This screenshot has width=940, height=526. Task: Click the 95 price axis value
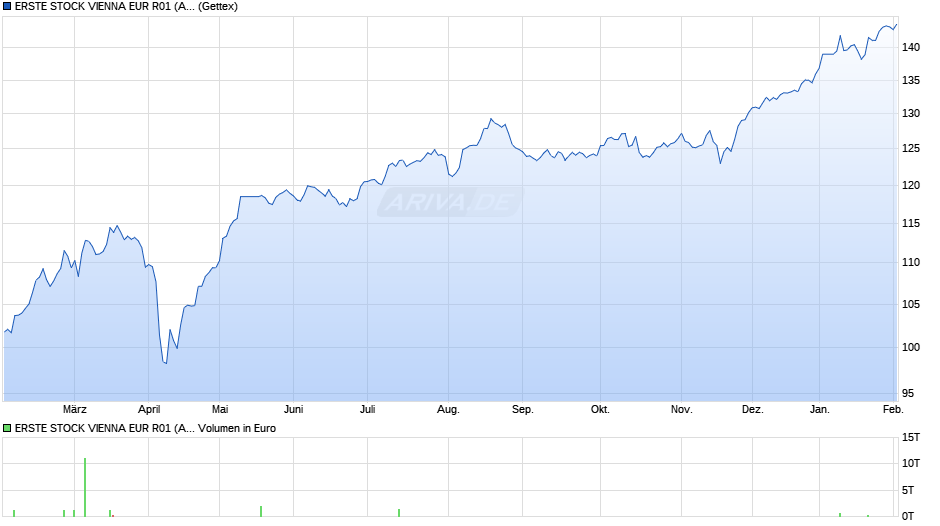908,393
